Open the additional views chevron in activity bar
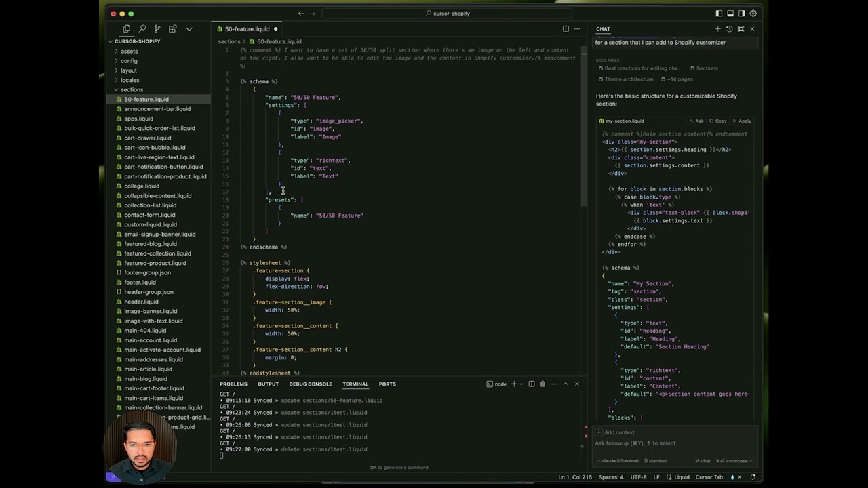 (189, 28)
